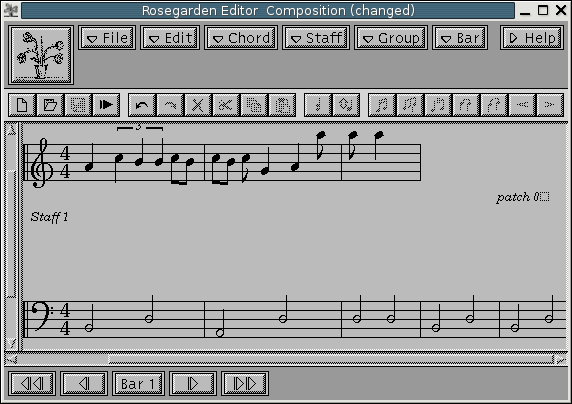Image resolution: width=572 pixels, height=404 pixels.
Task: Click the Bar 1 indicator button
Action: coord(138,384)
